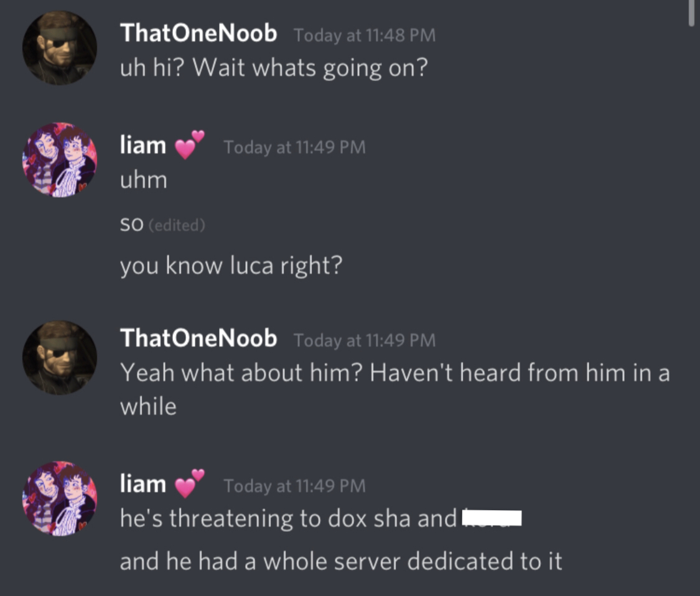
Task: Click the ThatOneNoob username at 11:48 PM
Action: (198, 33)
